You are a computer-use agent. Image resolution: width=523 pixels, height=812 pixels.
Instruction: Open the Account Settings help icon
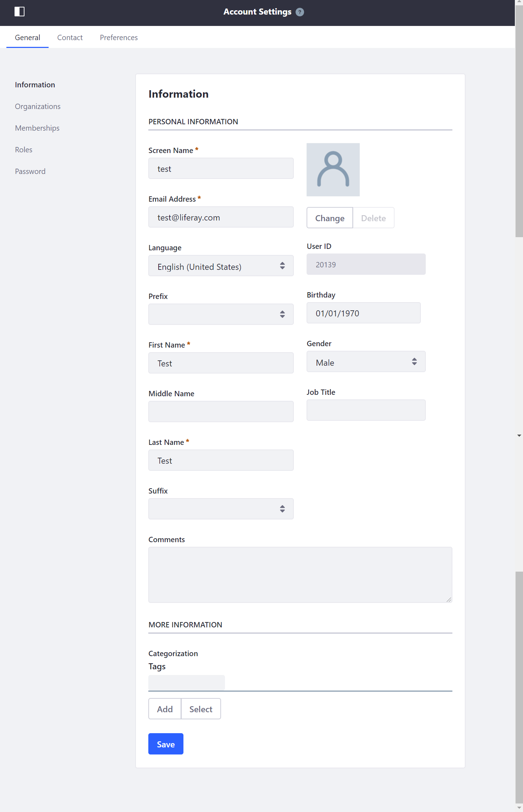[300, 12]
